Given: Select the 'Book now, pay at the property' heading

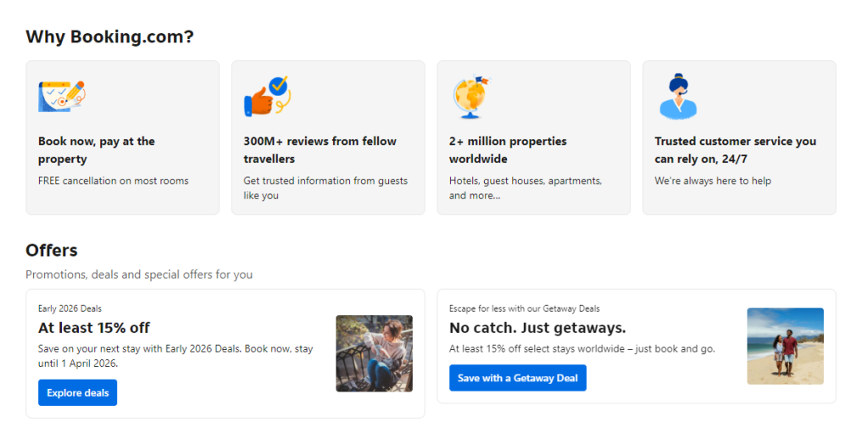Looking at the screenshot, I should [x=97, y=150].
